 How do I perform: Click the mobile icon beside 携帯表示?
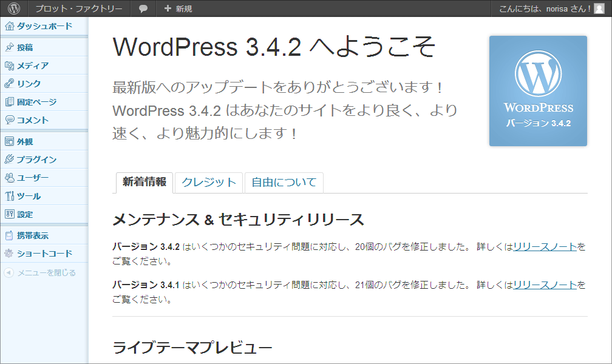pyautogui.click(x=9, y=235)
